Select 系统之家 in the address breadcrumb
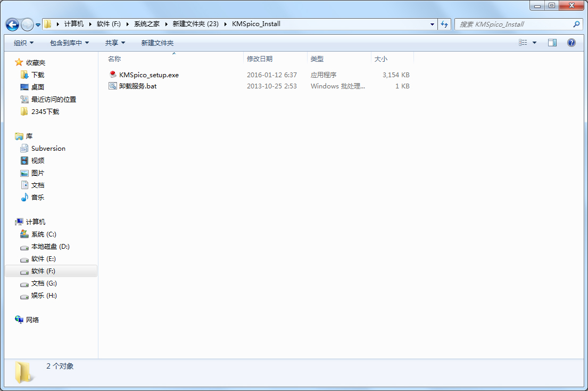The height and width of the screenshot is (391, 588). [147, 24]
